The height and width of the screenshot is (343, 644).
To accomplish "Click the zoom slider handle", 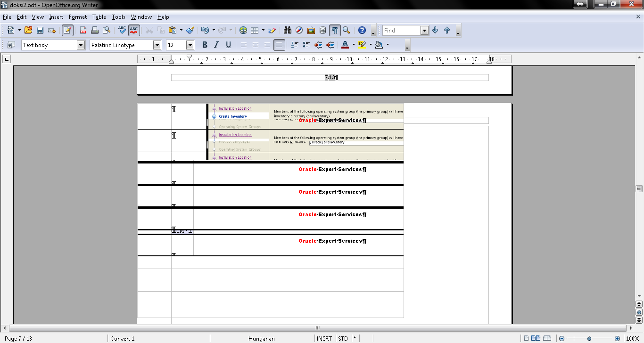I will coord(589,338).
